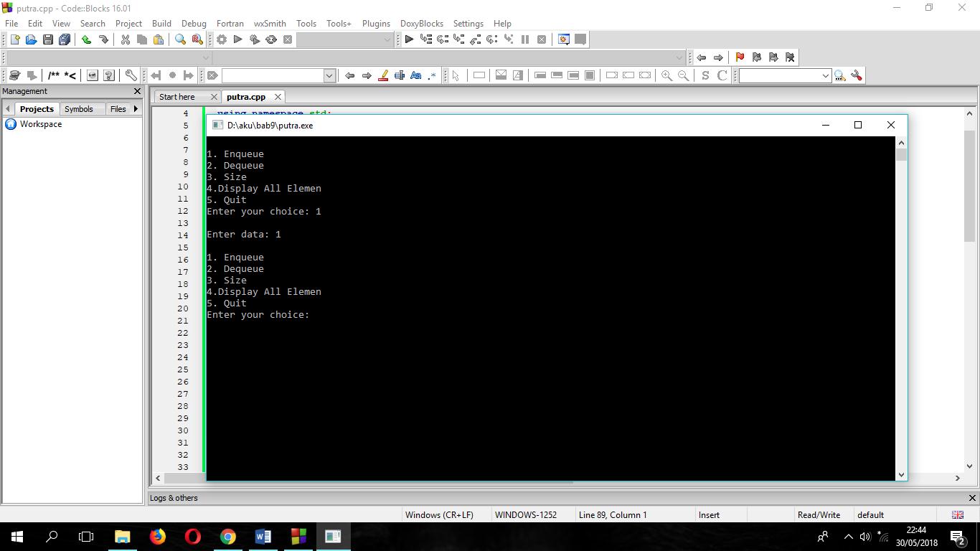Open the Debug menu
The height and width of the screenshot is (551, 980).
coord(194,23)
